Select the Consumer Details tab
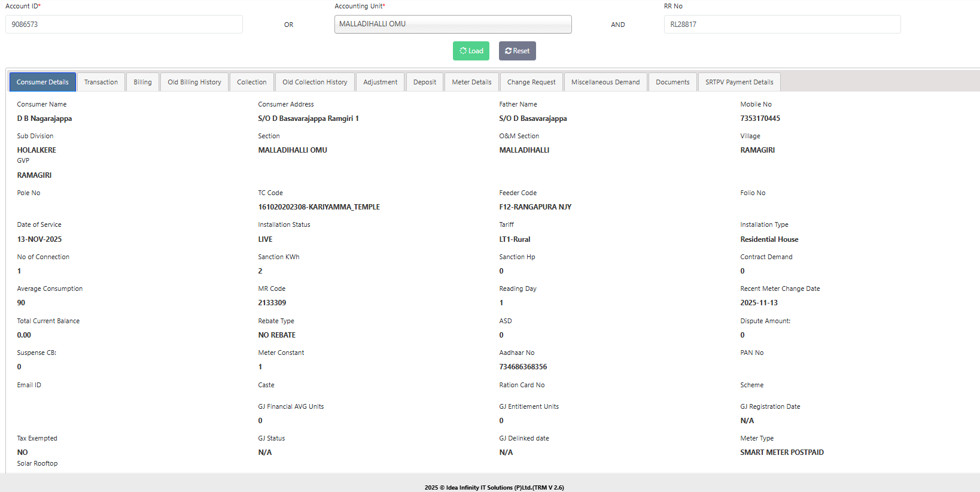This screenshot has width=980, height=492. coord(42,82)
